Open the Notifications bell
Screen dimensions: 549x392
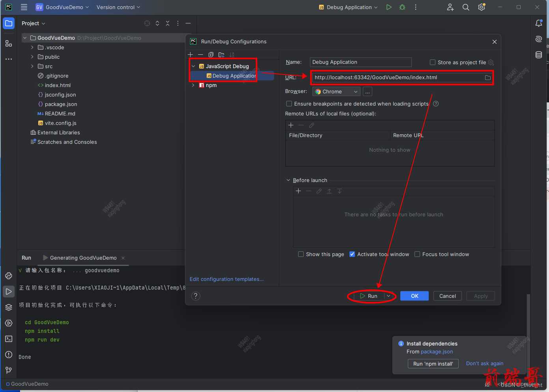539,23
